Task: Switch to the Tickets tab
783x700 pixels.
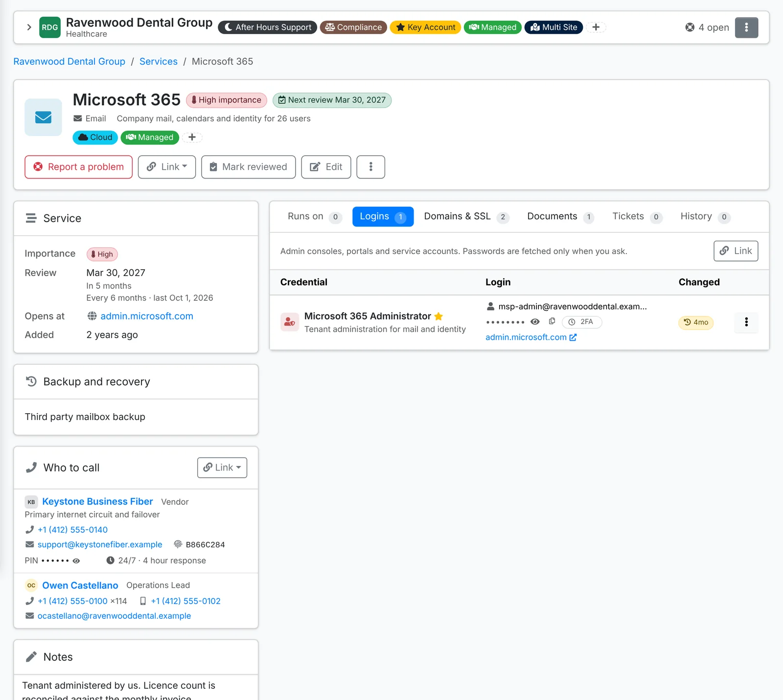Action: click(x=637, y=216)
